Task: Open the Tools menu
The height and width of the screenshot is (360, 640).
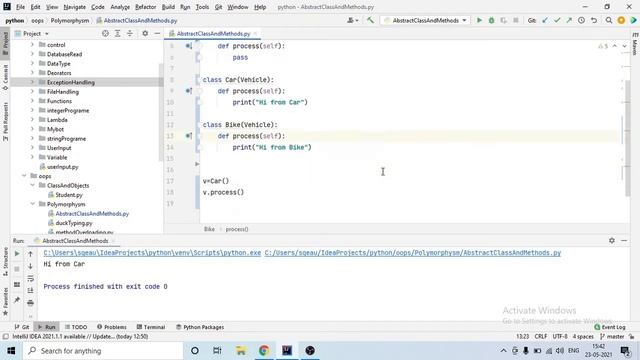Action: click(x=202, y=7)
